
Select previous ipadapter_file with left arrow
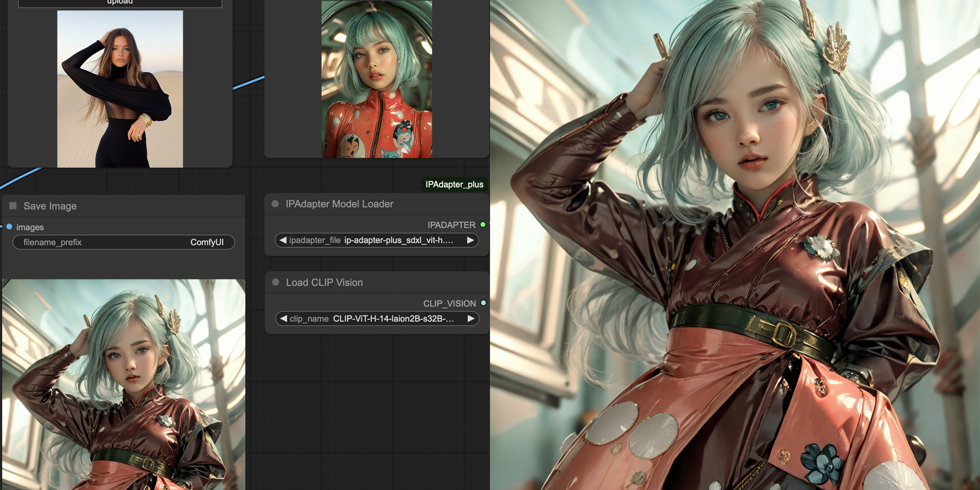(x=283, y=240)
